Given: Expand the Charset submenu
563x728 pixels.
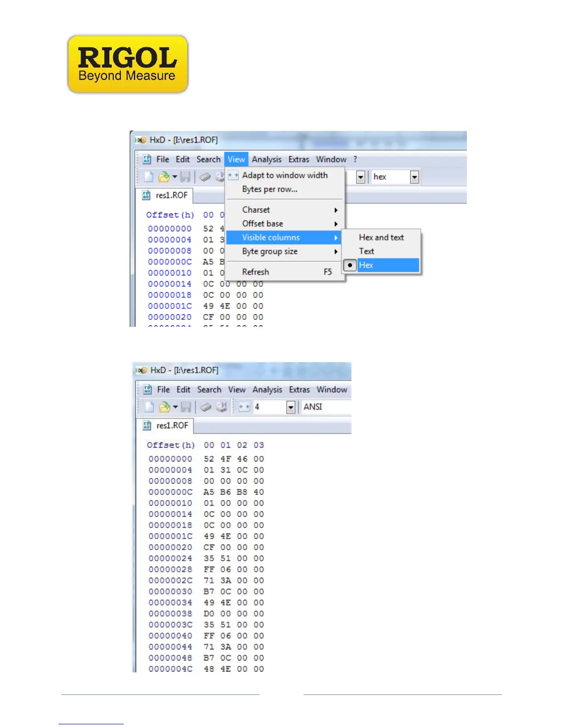Looking at the screenshot, I should click(x=285, y=210).
